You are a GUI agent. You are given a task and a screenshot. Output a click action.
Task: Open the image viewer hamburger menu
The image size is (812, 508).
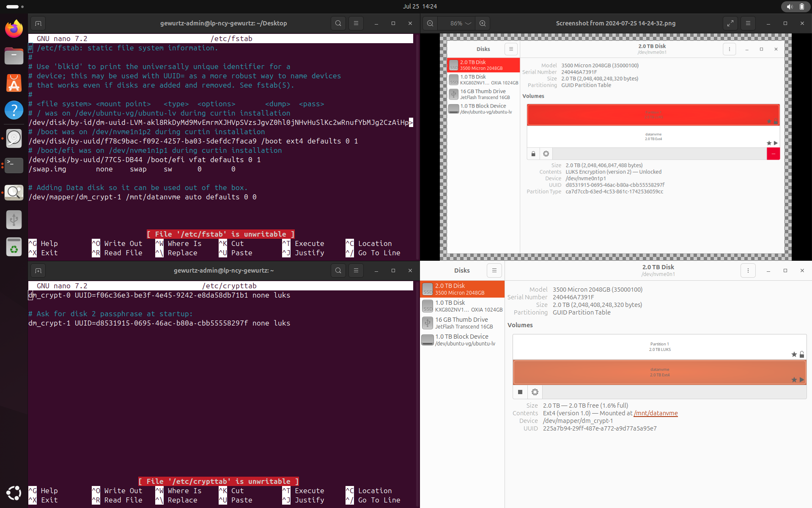point(748,23)
